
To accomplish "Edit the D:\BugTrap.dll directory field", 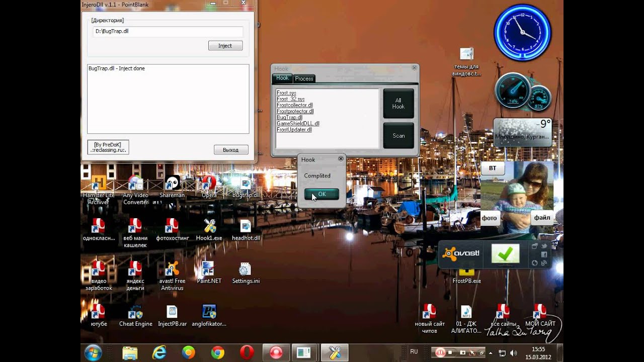I will click(168, 31).
